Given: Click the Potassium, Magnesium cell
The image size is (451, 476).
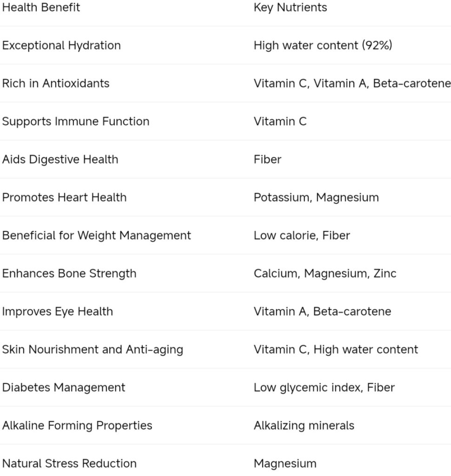Looking at the screenshot, I should [317, 198].
